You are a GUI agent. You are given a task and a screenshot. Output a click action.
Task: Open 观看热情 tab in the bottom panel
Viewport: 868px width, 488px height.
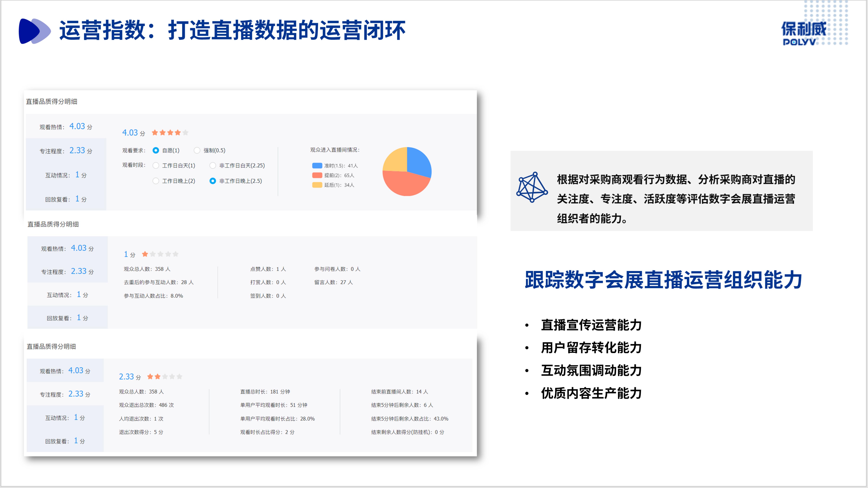coord(65,370)
